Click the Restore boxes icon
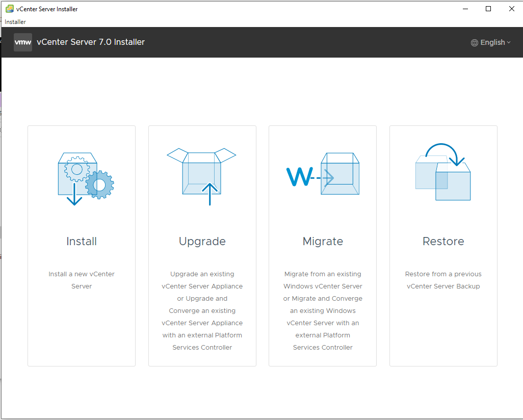Image resolution: width=523 pixels, height=420 pixels. click(443, 172)
